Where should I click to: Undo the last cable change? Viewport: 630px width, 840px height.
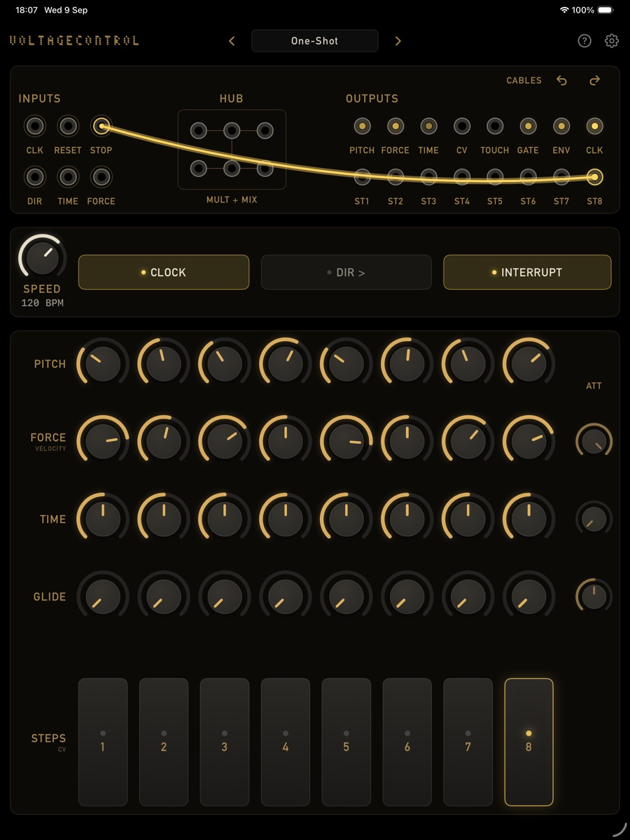(x=561, y=80)
